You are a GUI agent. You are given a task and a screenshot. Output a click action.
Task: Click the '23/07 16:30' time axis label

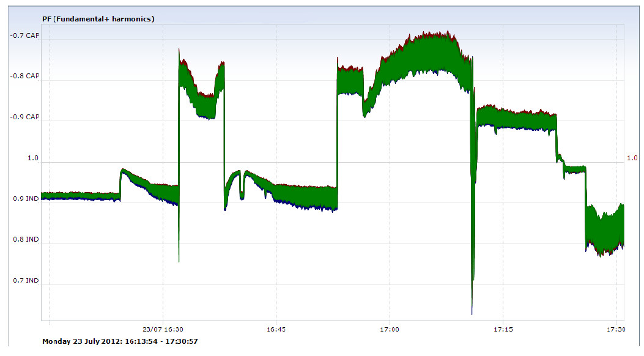163,329
